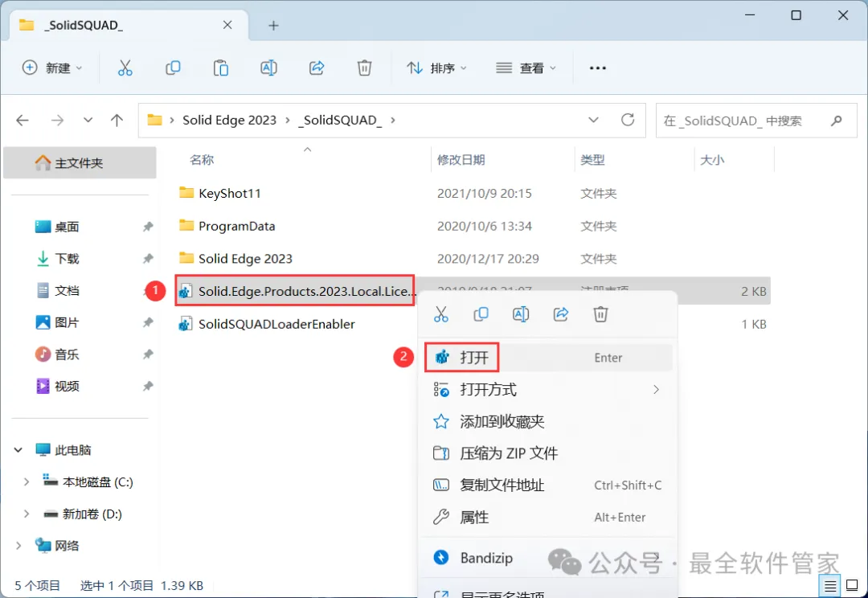Open recent locations dropdown arrow
Image resolution: width=868 pixels, height=598 pixels.
pos(88,120)
